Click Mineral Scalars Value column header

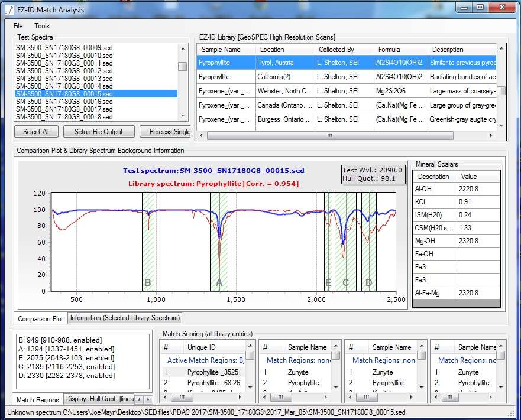click(478, 177)
